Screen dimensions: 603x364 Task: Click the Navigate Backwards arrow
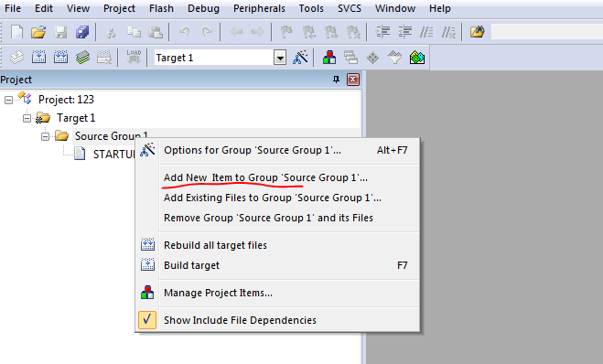pos(236,32)
